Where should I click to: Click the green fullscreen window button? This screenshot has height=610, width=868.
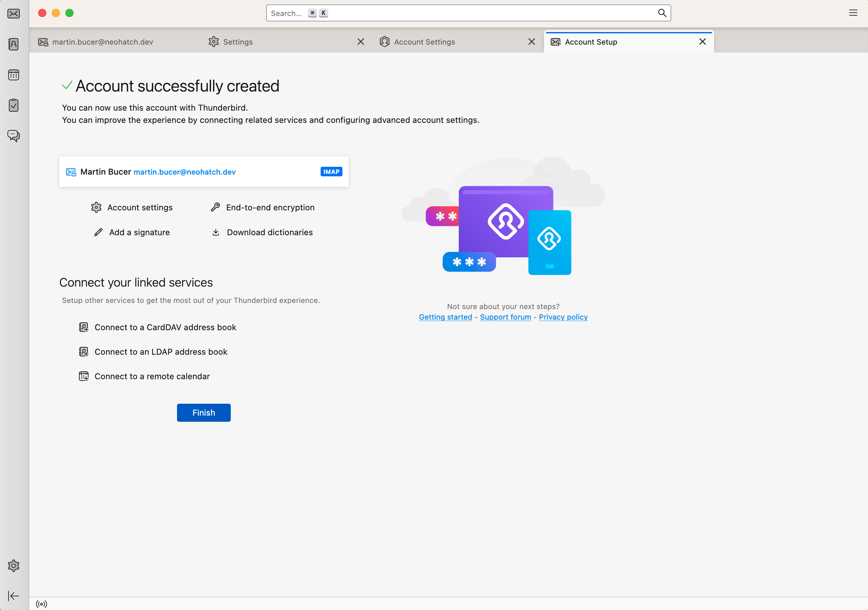coord(69,13)
